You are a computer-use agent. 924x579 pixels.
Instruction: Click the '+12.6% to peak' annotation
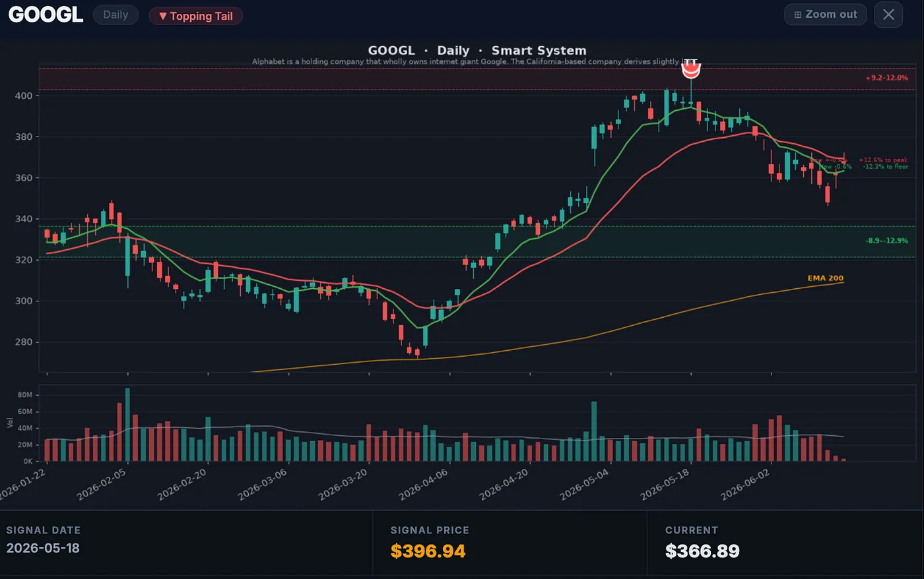pyautogui.click(x=883, y=160)
